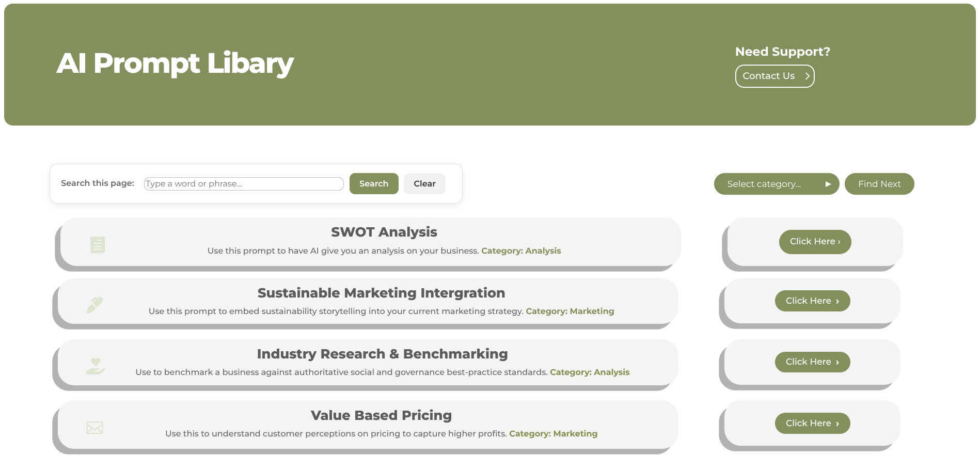Click the Find Next button
980x469 pixels.
click(879, 184)
